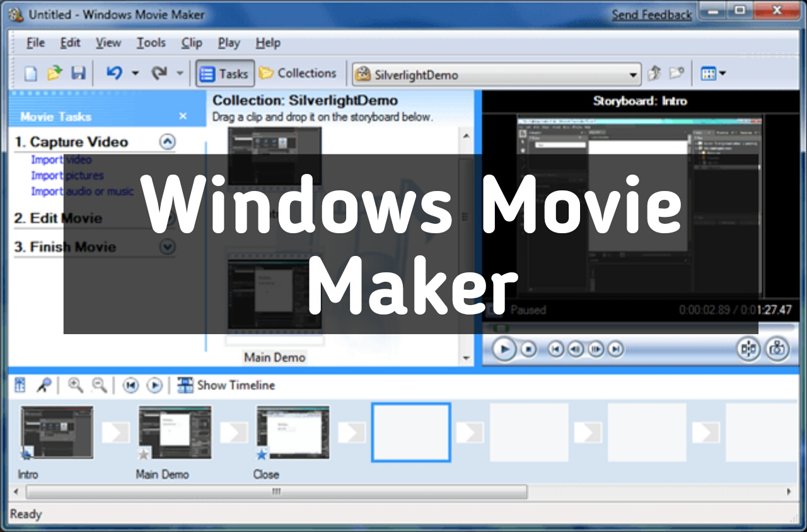Switch to Show Timeline view

[226, 385]
